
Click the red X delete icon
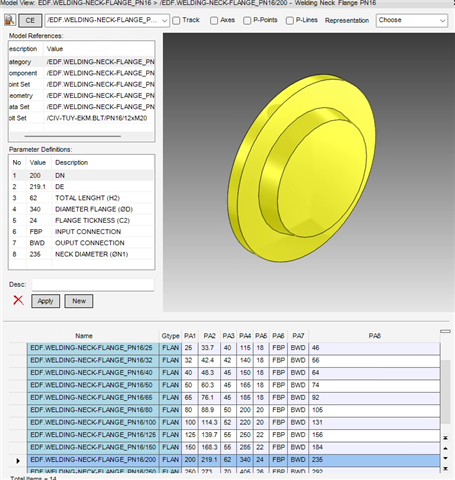18,300
